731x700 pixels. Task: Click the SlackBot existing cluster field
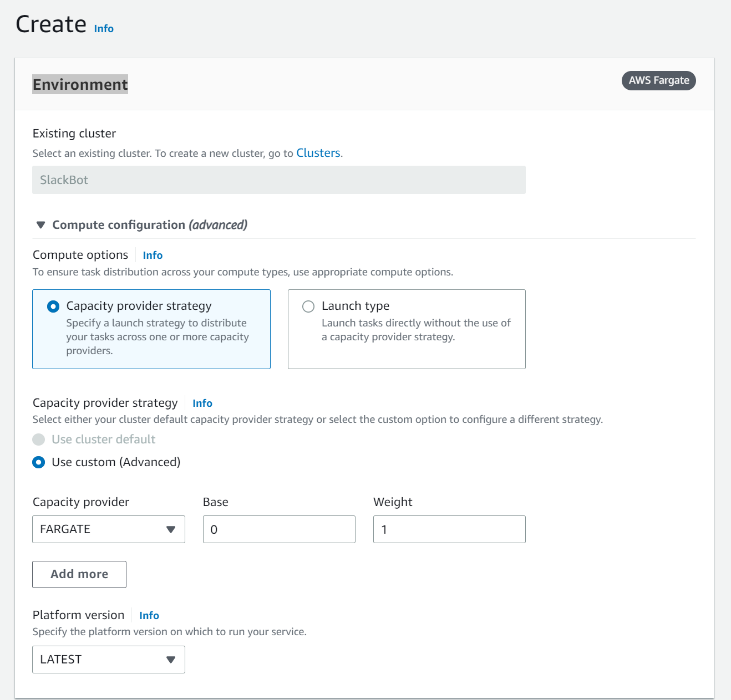click(279, 180)
